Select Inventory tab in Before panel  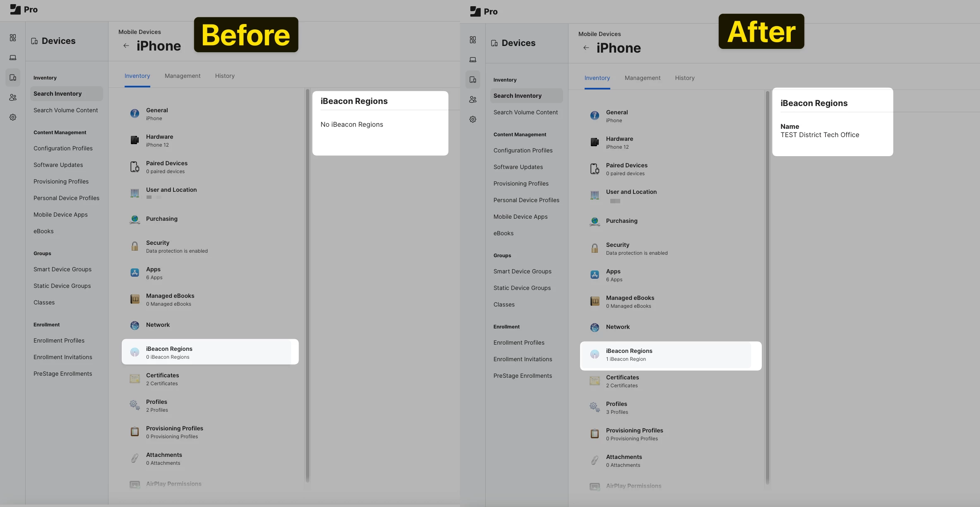137,76
